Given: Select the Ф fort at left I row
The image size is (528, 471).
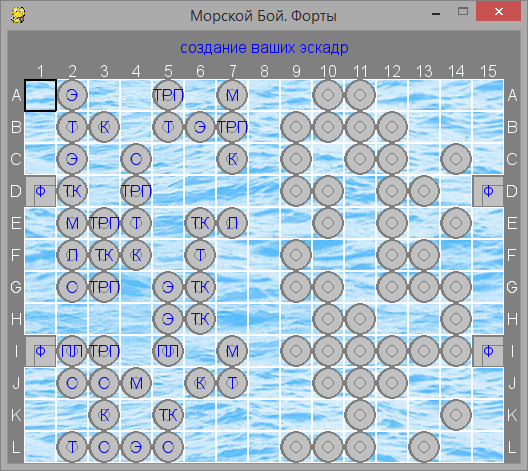Looking at the screenshot, I should coord(40,351).
